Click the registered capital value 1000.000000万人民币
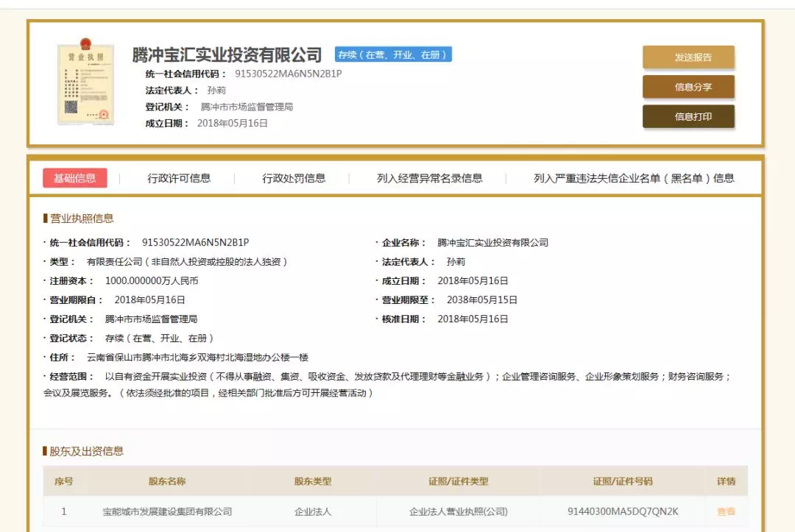The height and width of the screenshot is (532, 795). 152,280
